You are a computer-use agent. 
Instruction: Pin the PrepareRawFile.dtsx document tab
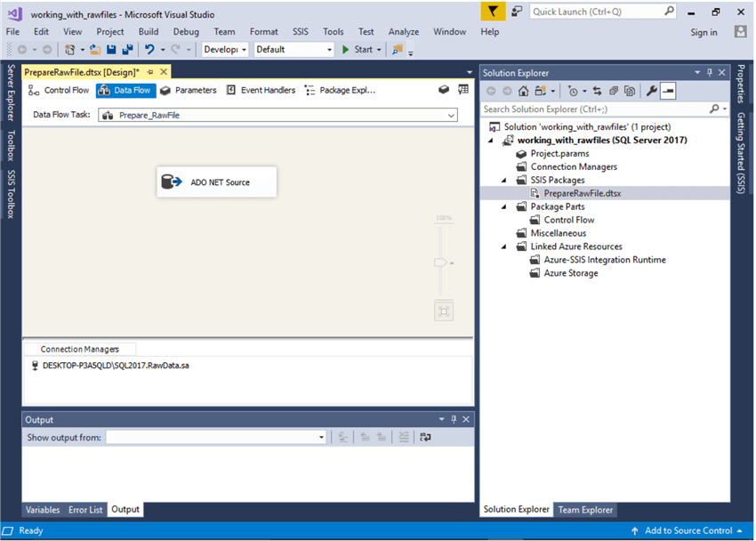(x=150, y=72)
